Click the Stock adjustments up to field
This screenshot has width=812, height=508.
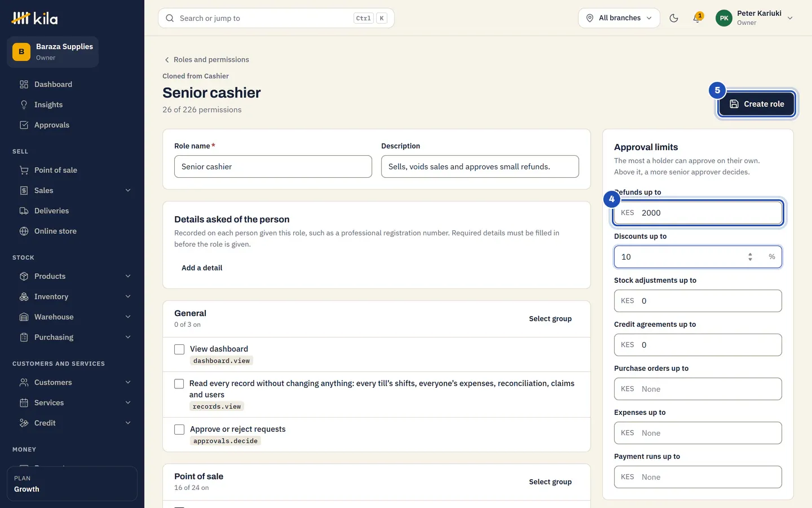[x=698, y=301]
